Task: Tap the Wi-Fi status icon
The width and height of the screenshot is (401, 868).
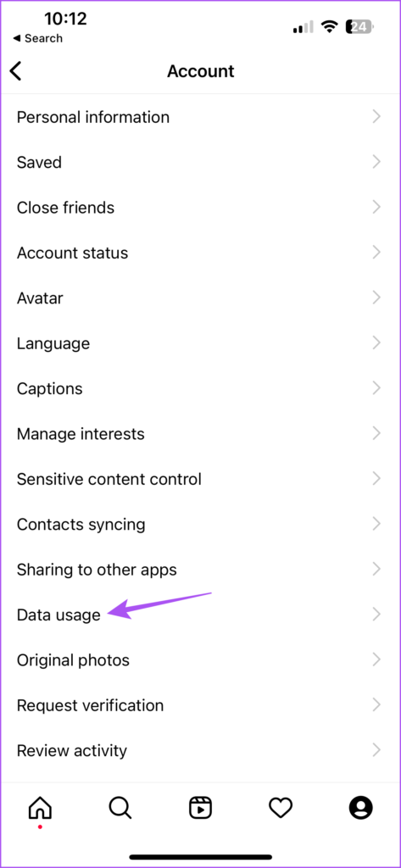Action: 331,26
